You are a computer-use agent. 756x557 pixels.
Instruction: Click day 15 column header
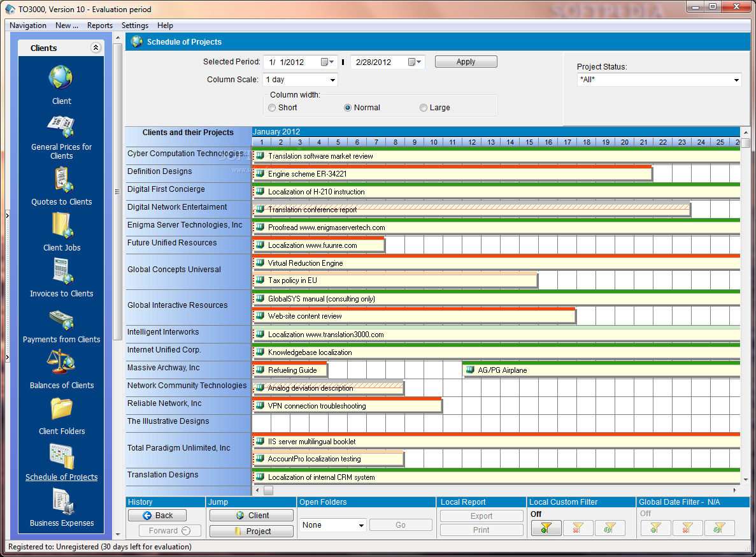pyautogui.click(x=529, y=141)
